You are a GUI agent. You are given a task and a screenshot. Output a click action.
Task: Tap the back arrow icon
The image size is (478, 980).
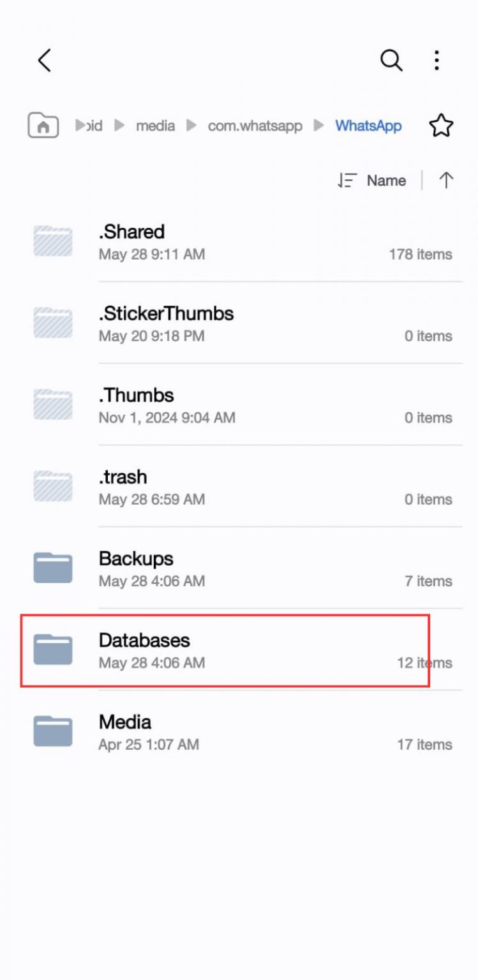[x=43, y=61]
